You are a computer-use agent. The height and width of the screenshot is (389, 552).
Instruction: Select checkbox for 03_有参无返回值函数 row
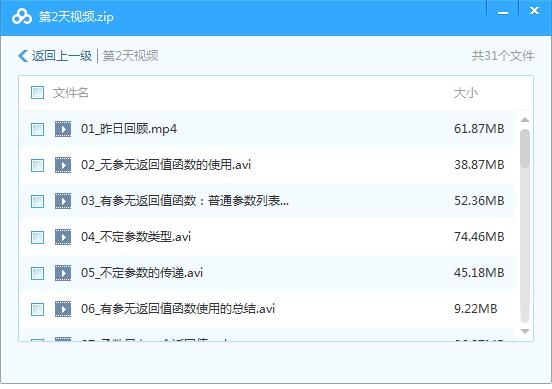coord(37,201)
